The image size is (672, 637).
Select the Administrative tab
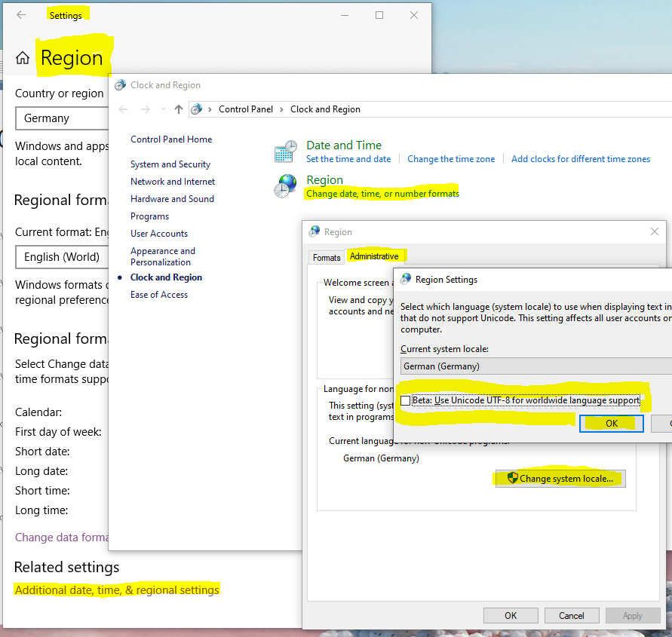pos(376,256)
